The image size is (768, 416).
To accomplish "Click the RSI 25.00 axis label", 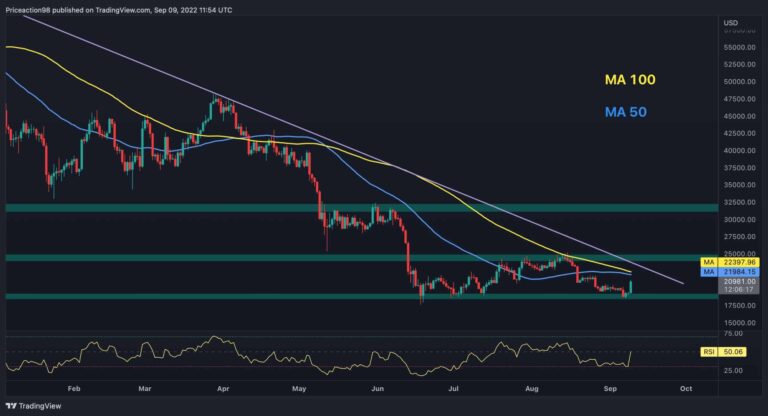I will pyautogui.click(x=733, y=370).
